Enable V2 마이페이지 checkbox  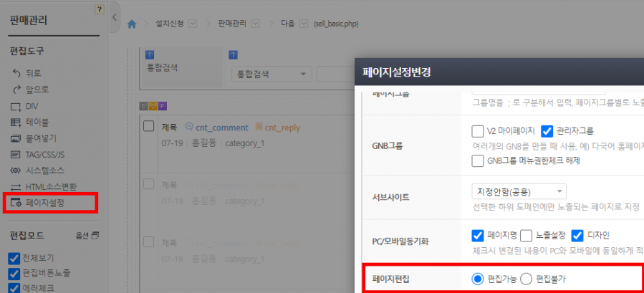[x=479, y=131]
